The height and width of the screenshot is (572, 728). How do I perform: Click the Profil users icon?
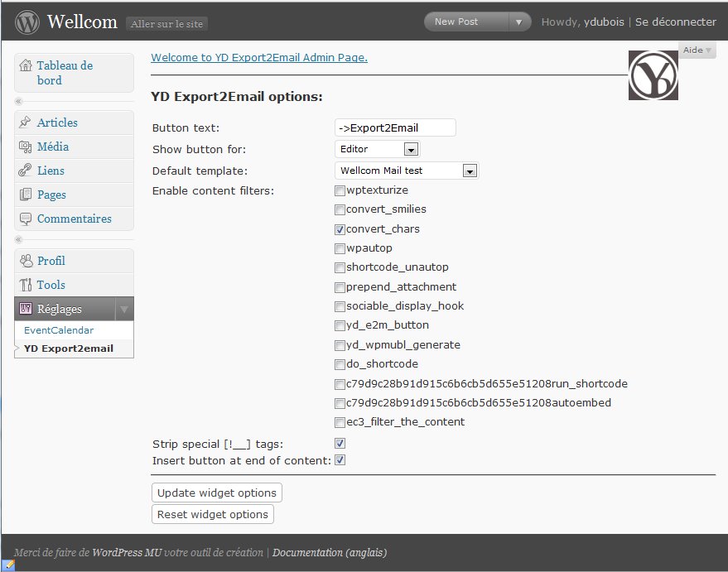point(26,261)
